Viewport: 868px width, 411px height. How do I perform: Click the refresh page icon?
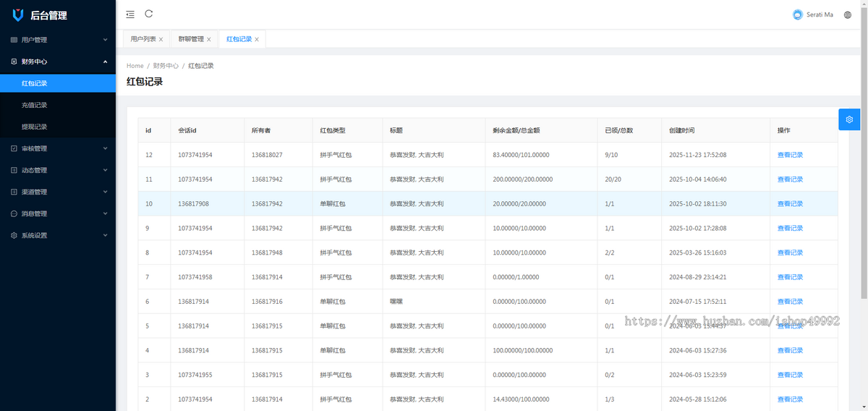point(149,14)
